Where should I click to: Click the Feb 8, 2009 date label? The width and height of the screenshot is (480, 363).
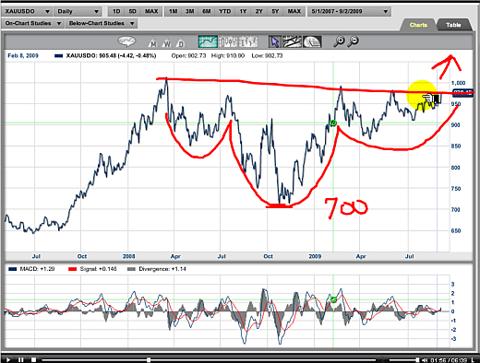pos(23,56)
